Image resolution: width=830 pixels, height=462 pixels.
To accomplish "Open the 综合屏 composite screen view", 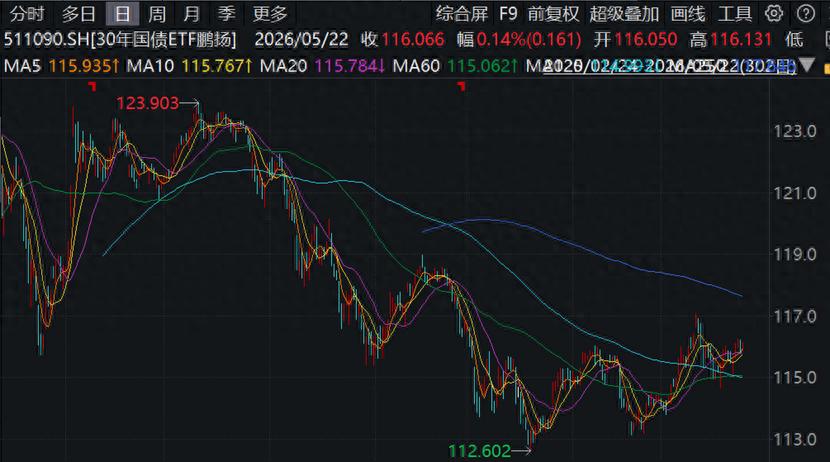I will (462, 14).
